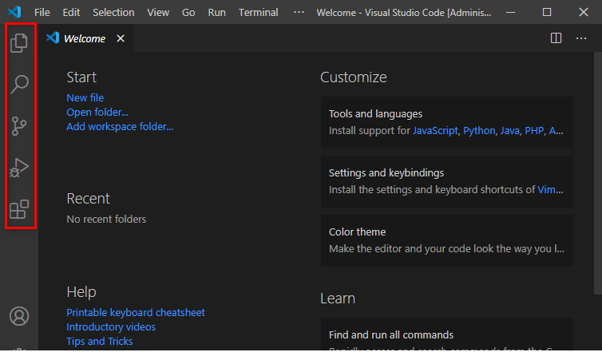602x364 pixels.
Task: Open the Tips and Tricks link
Action: point(100,341)
